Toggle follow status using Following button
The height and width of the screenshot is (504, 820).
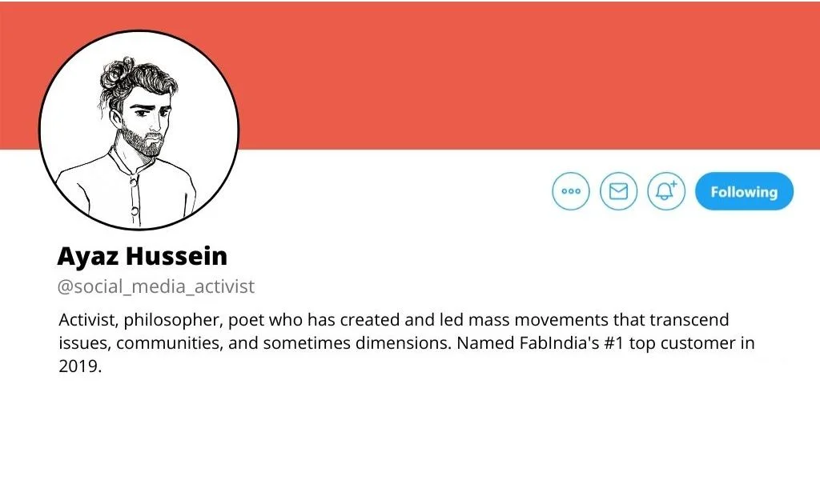pyautogui.click(x=743, y=191)
